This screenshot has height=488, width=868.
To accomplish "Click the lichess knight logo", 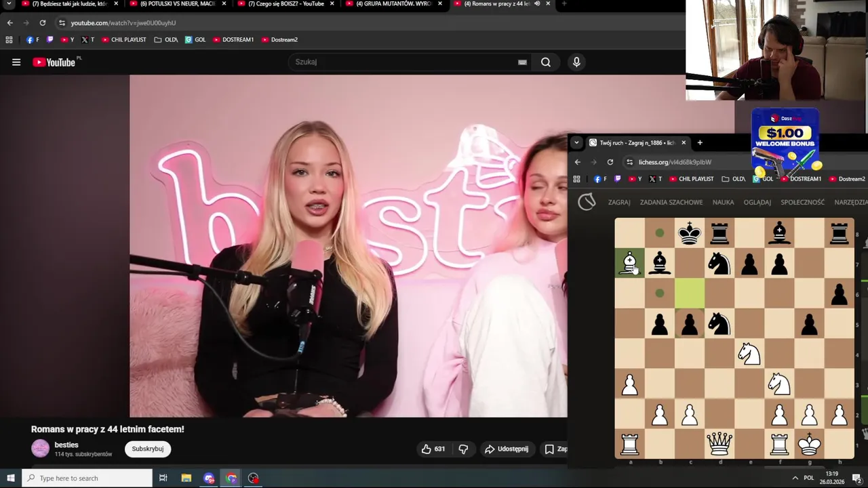I will point(587,201).
